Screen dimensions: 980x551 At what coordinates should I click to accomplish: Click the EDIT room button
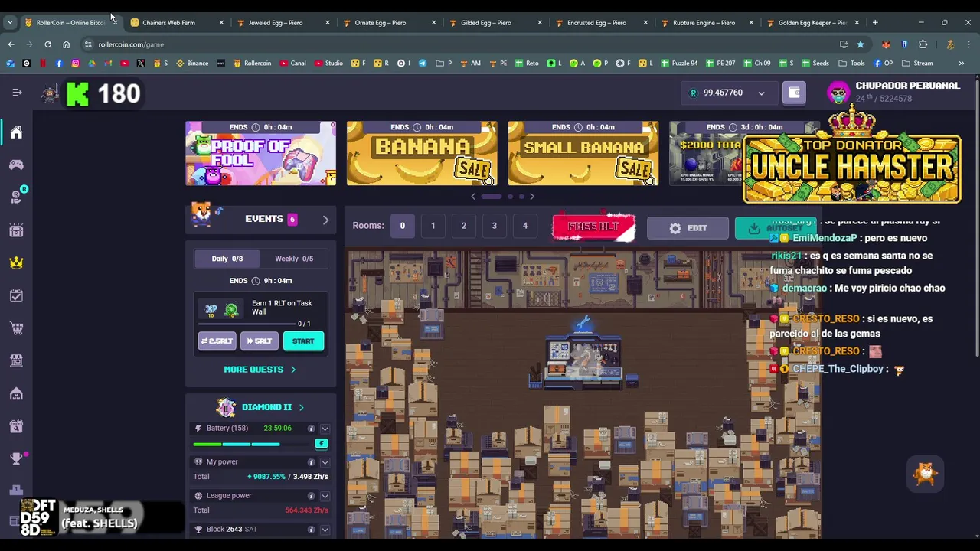pyautogui.click(x=688, y=228)
